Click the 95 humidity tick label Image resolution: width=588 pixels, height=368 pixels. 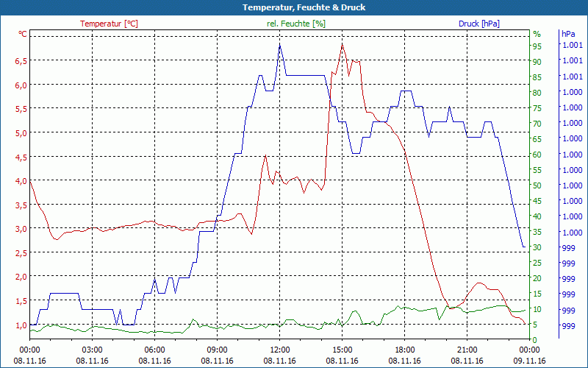pos(537,46)
